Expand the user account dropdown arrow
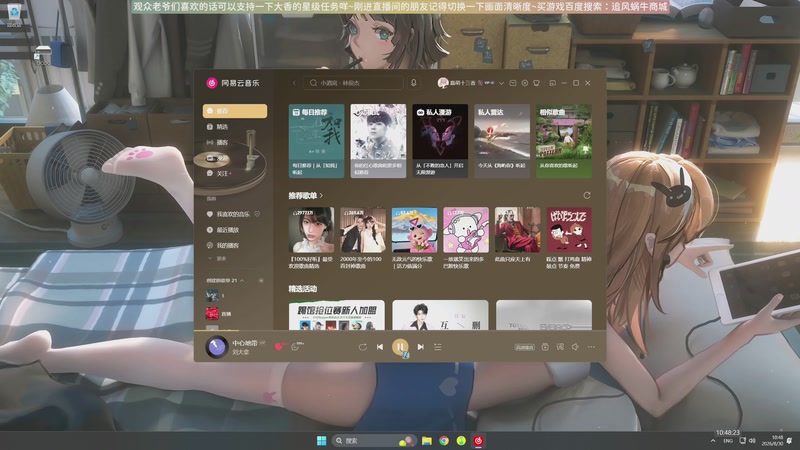Image resolution: width=800 pixels, height=450 pixels. click(501, 83)
